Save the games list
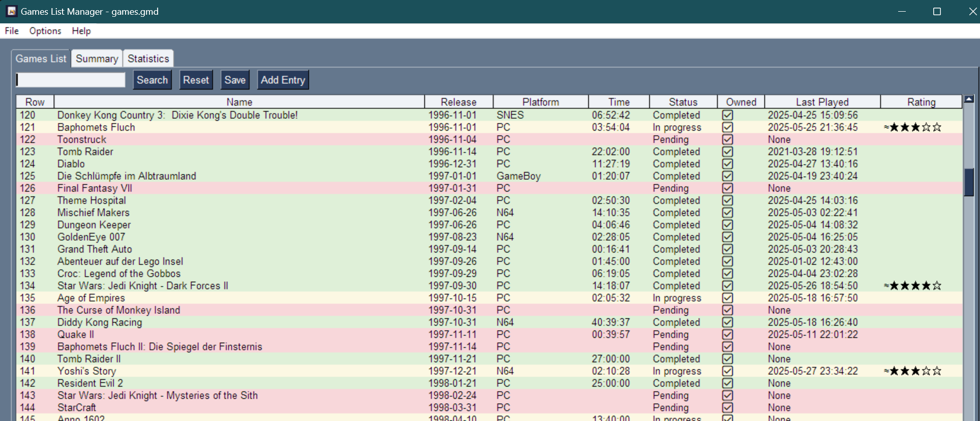980x421 pixels. coord(235,80)
